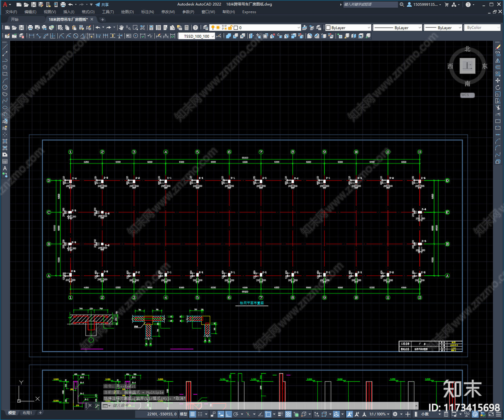Open the Help question-mark icon in standard toolbar
This screenshot has height=420, width=504.
196,28
